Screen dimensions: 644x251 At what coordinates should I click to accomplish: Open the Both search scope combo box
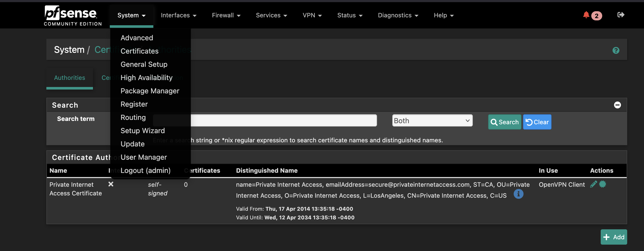[x=432, y=120]
